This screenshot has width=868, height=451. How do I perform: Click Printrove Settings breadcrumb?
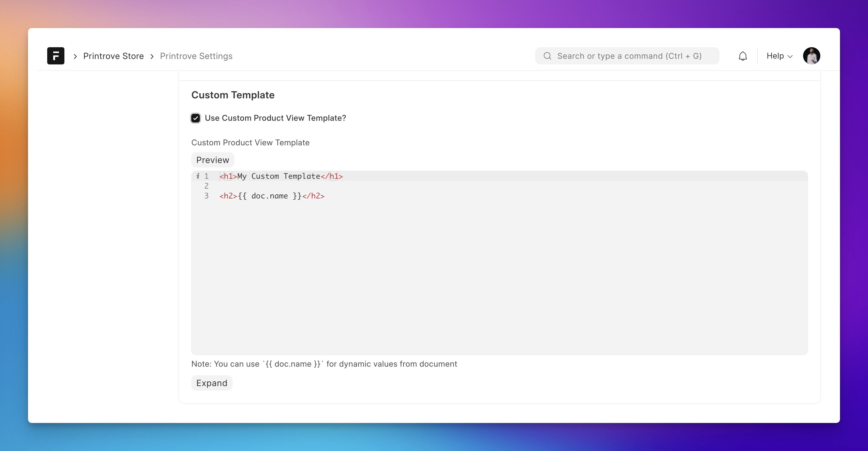coord(196,56)
